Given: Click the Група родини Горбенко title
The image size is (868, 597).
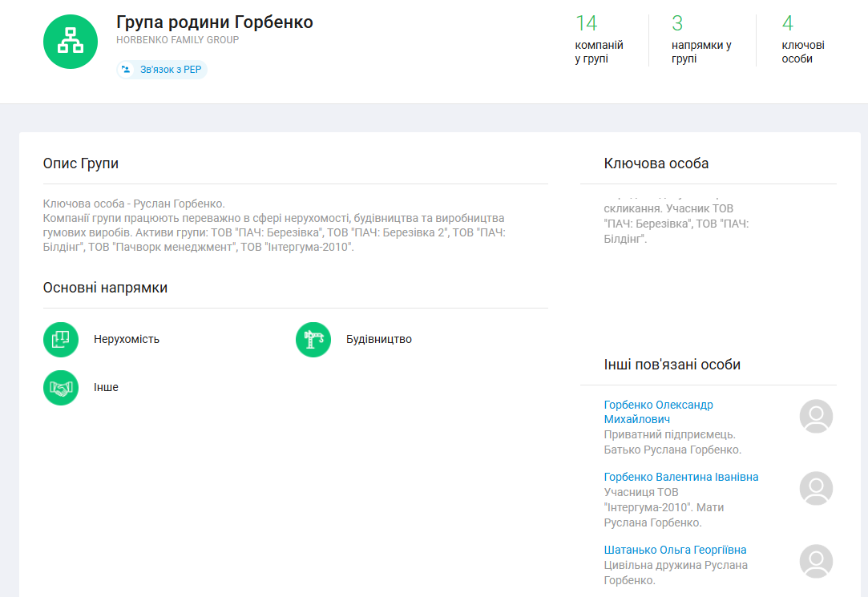Looking at the screenshot, I should (x=215, y=22).
